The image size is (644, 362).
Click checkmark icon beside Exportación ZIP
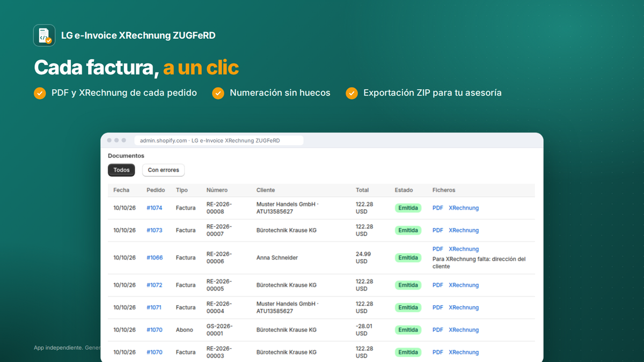pos(352,93)
